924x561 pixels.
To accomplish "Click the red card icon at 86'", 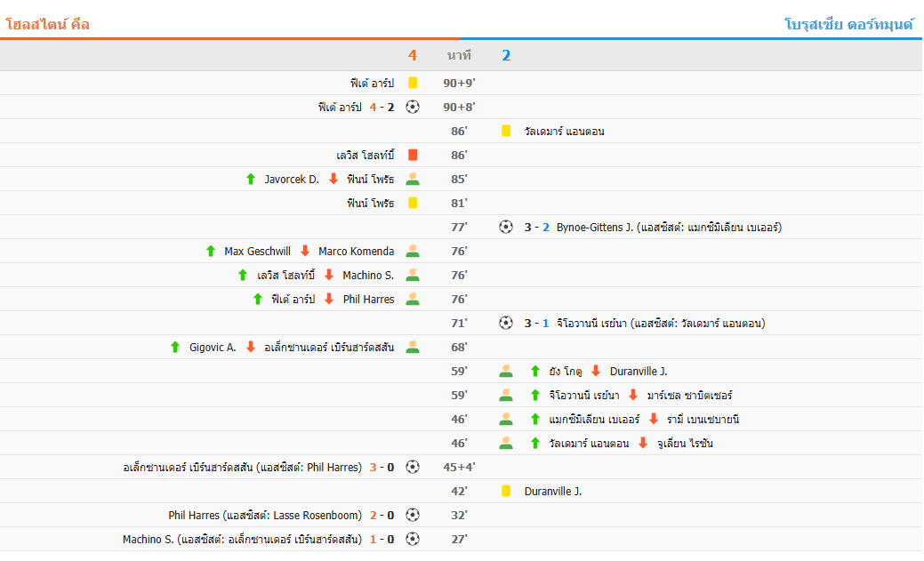I will [x=413, y=155].
